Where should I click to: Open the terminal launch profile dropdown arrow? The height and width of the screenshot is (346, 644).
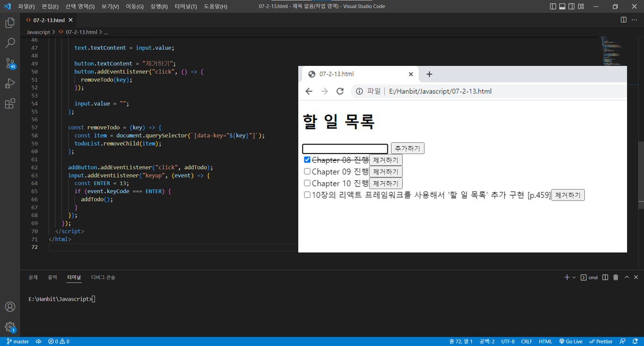(574, 277)
